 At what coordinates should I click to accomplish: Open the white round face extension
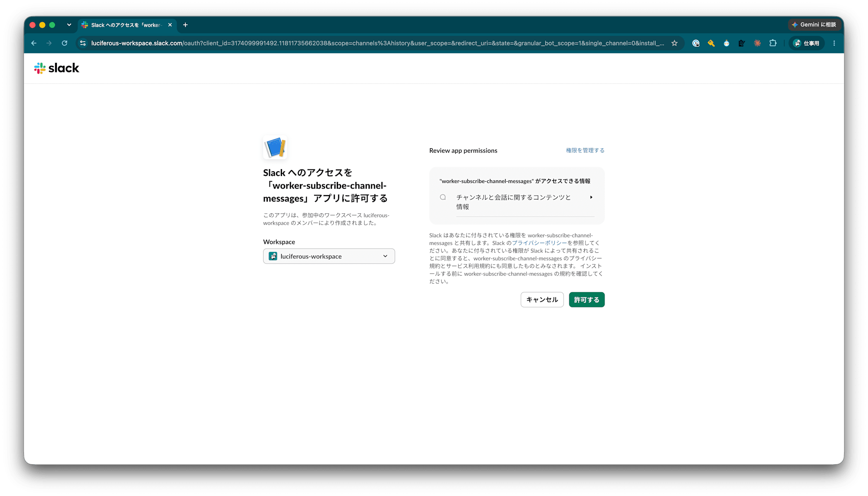pos(727,43)
